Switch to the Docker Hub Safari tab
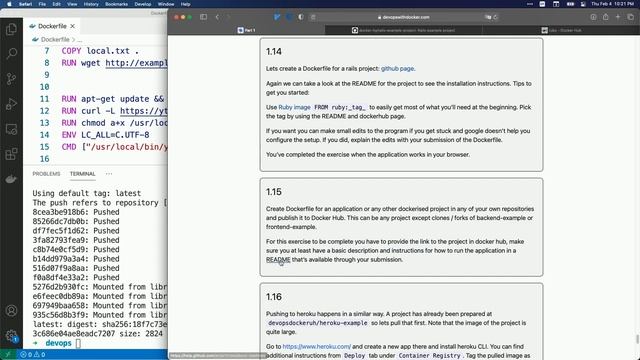 click(x=561, y=30)
